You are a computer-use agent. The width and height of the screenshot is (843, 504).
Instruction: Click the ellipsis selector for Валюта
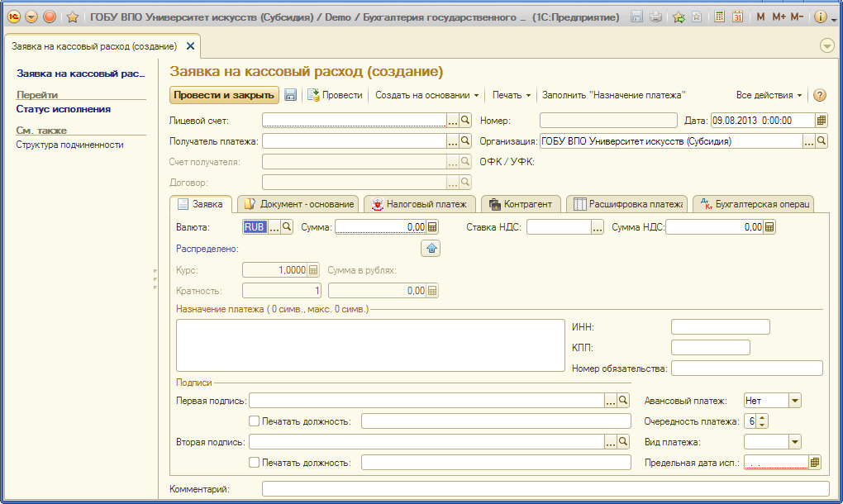click(x=274, y=226)
